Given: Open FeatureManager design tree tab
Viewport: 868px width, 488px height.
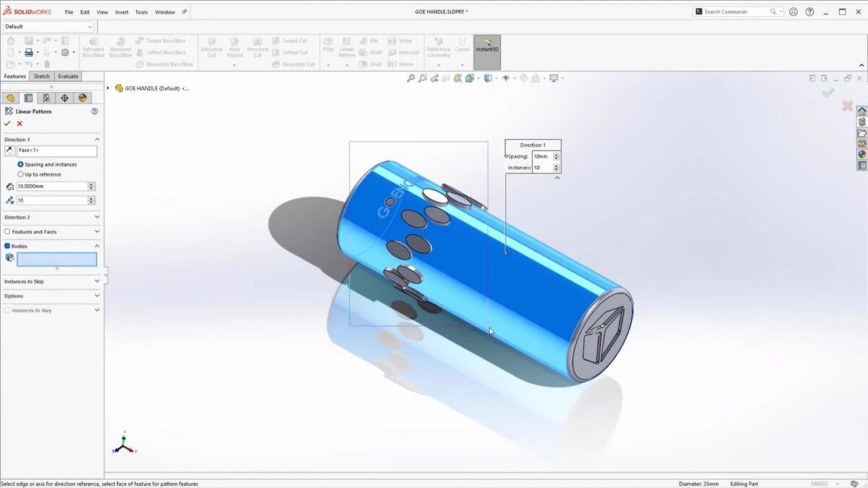Looking at the screenshot, I should coord(11,98).
